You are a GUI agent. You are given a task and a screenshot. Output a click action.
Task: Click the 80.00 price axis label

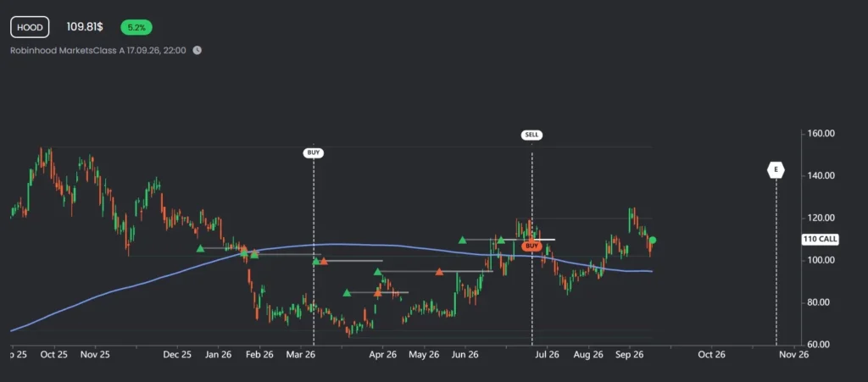(821, 302)
